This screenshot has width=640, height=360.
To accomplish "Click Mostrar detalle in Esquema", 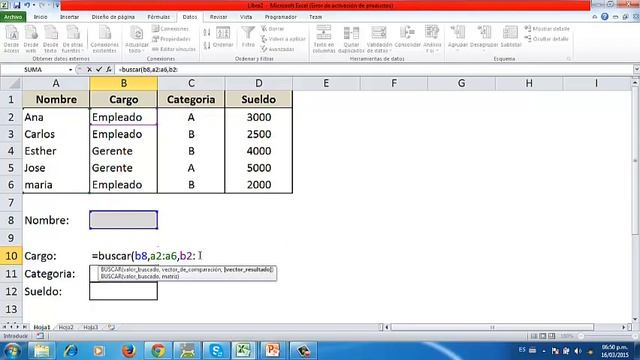I will click(547, 29).
